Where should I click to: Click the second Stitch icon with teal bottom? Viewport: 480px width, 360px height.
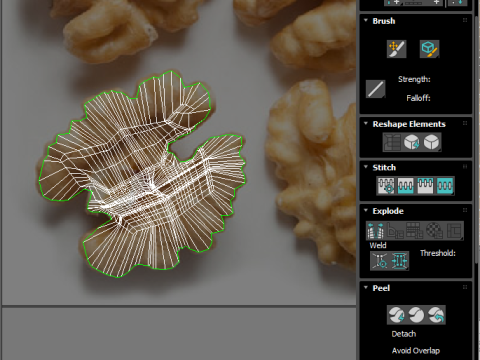point(405,186)
